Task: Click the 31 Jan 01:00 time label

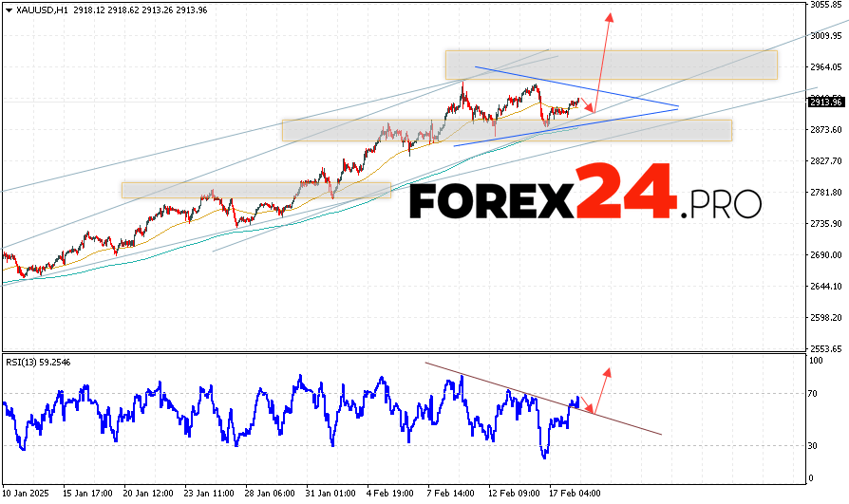Action: [x=330, y=494]
